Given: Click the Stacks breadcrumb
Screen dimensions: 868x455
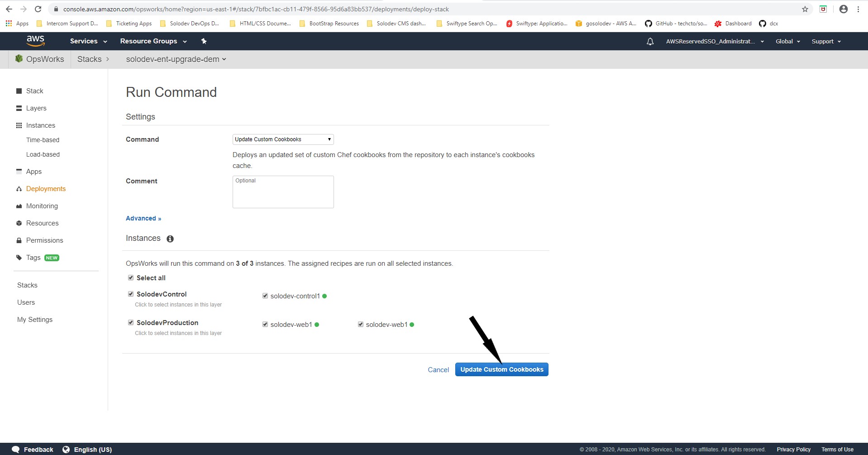Looking at the screenshot, I should [90, 59].
